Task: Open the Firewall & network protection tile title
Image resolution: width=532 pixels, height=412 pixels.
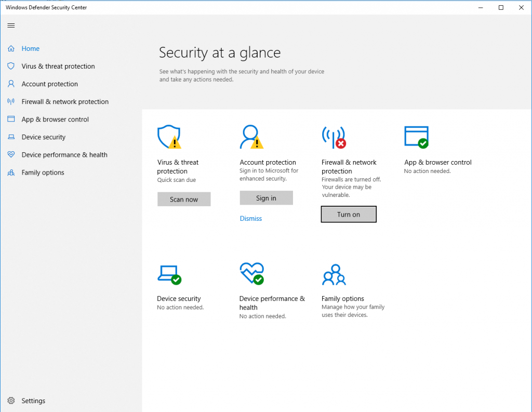Action: (x=349, y=167)
